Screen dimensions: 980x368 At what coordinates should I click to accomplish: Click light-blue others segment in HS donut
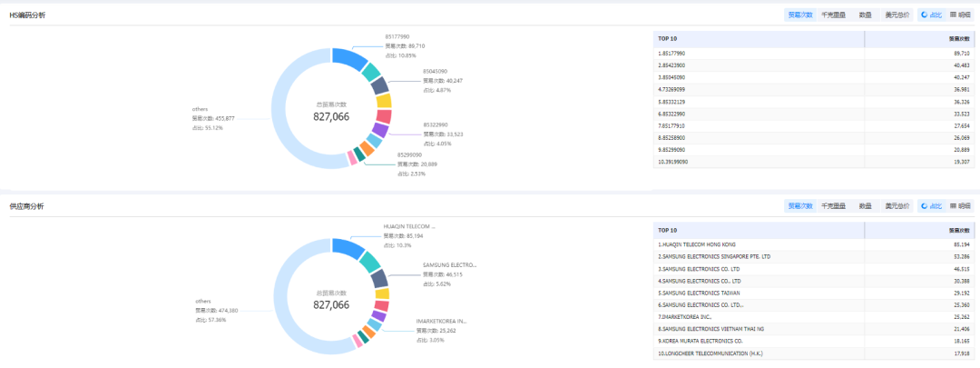tap(289, 118)
